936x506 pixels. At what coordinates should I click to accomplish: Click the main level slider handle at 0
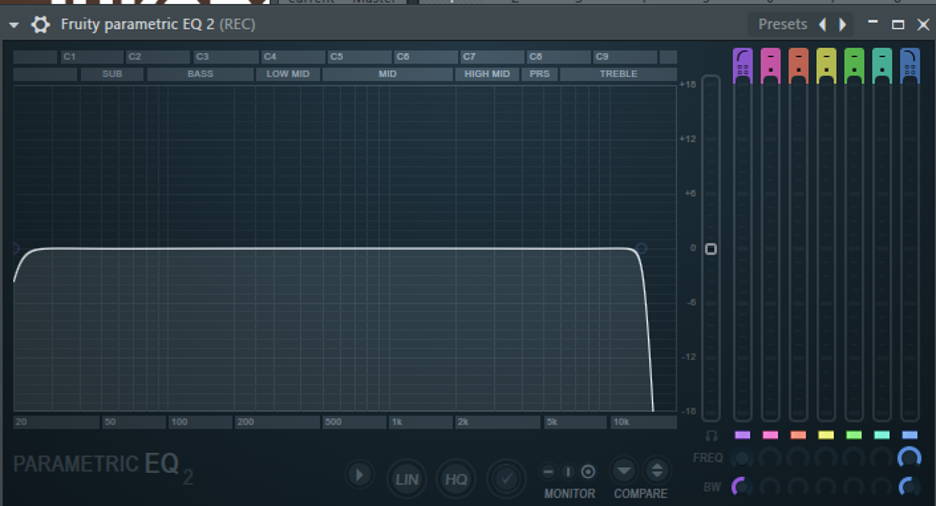tap(711, 249)
